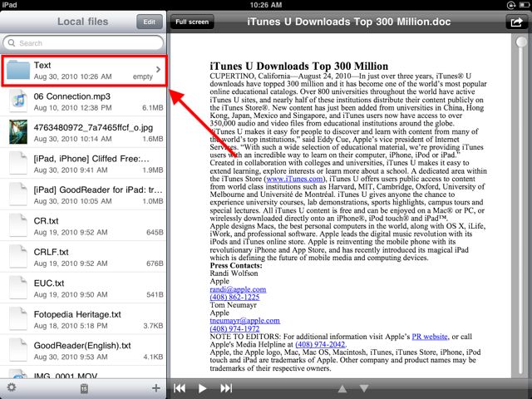Click the vertical scroll track

[521, 207]
